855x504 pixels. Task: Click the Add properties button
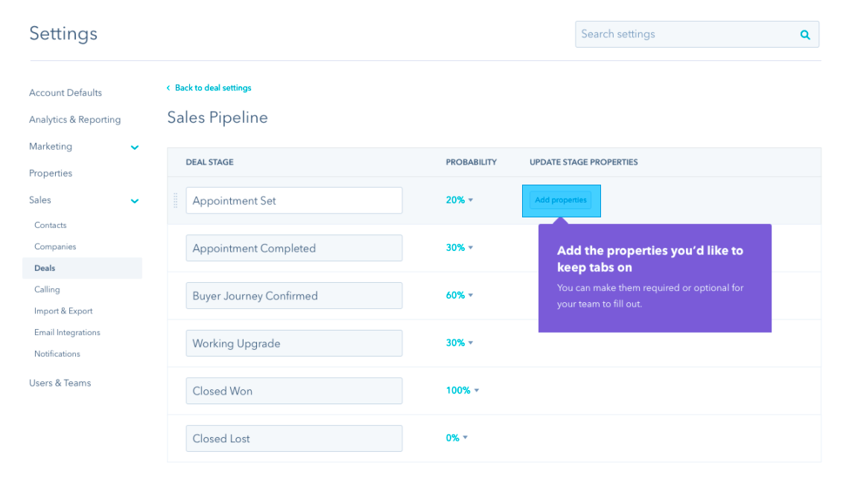tap(561, 200)
